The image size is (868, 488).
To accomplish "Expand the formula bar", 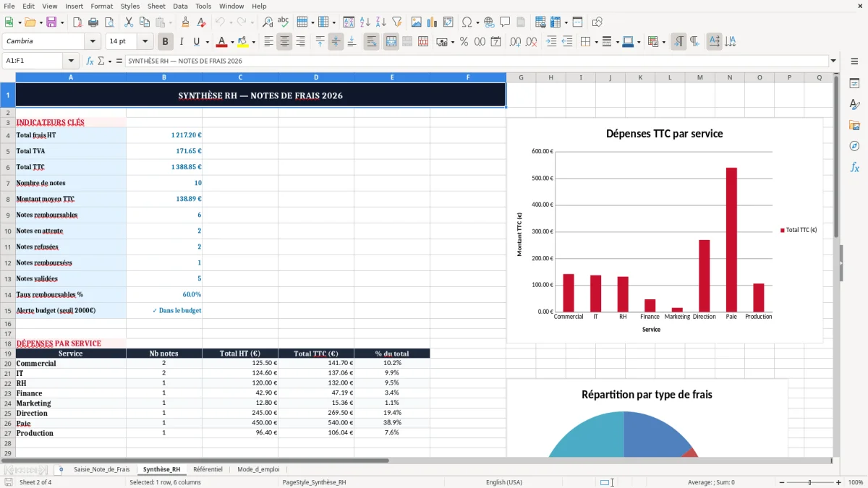I will [833, 61].
